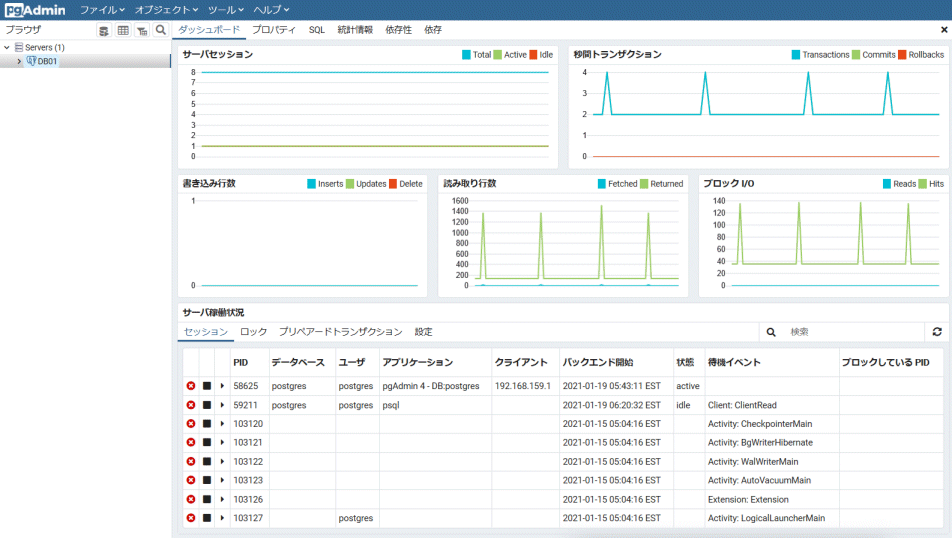Click the Query Tool icon in browser toolbar

pos(104,30)
